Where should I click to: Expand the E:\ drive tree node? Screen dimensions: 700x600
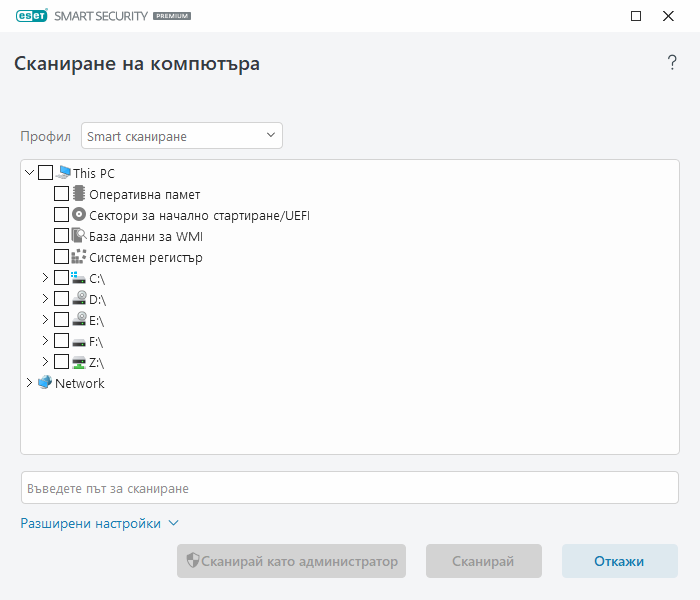click(45, 320)
